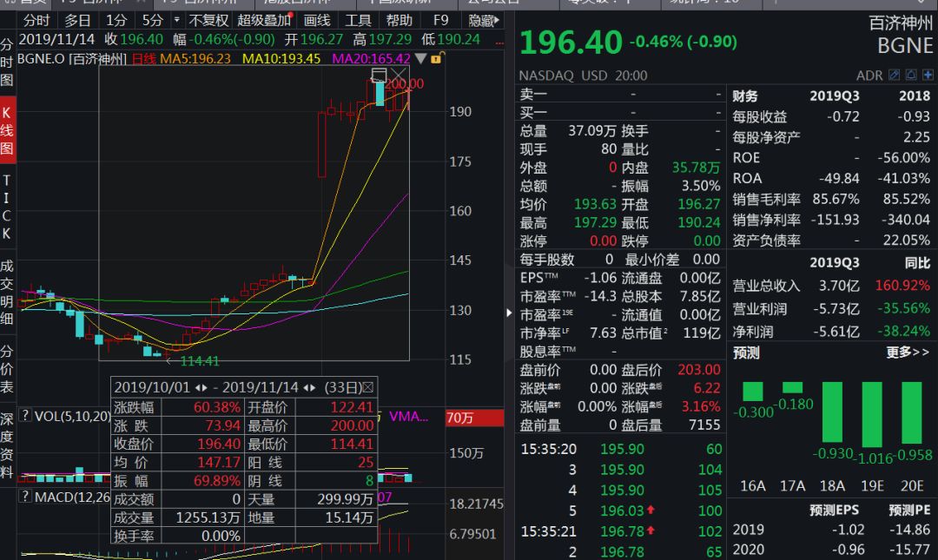Click the MA10:193.45 indicator label
The height and width of the screenshot is (560, 938).
[281, 59]
